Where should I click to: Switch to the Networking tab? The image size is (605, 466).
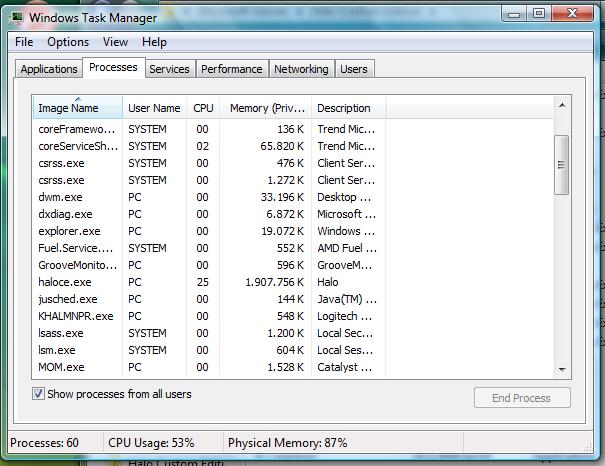point(301,69)
